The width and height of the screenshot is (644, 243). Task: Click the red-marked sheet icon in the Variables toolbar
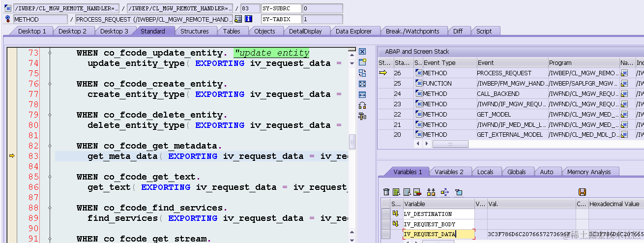417,192
